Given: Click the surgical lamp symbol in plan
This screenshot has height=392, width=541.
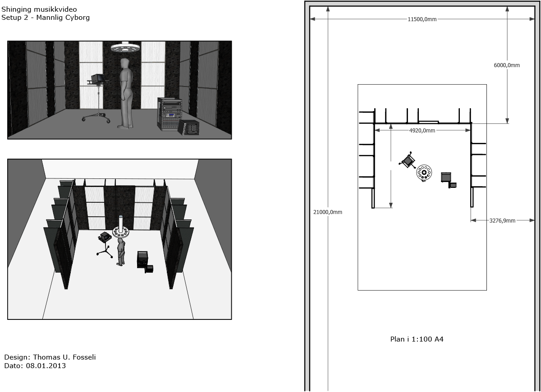Looking at the screenshot, I should click(x=424, y=173).
